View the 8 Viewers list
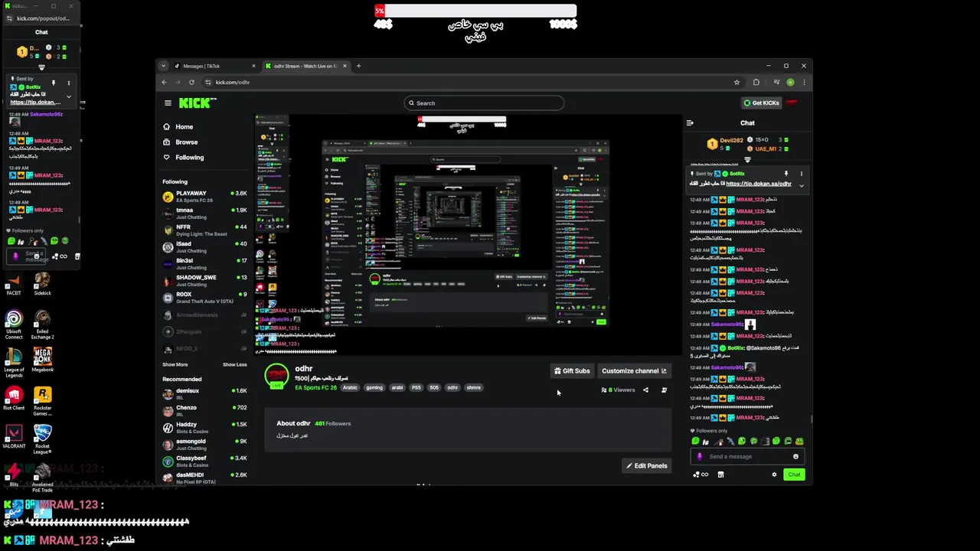This screenshot has height=551, width=980. pyautogui.click(x=619, y=390)
